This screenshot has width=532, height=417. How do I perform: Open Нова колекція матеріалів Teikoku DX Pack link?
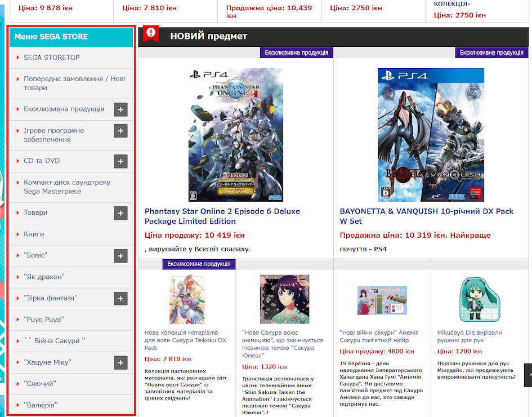pos(185,340)
